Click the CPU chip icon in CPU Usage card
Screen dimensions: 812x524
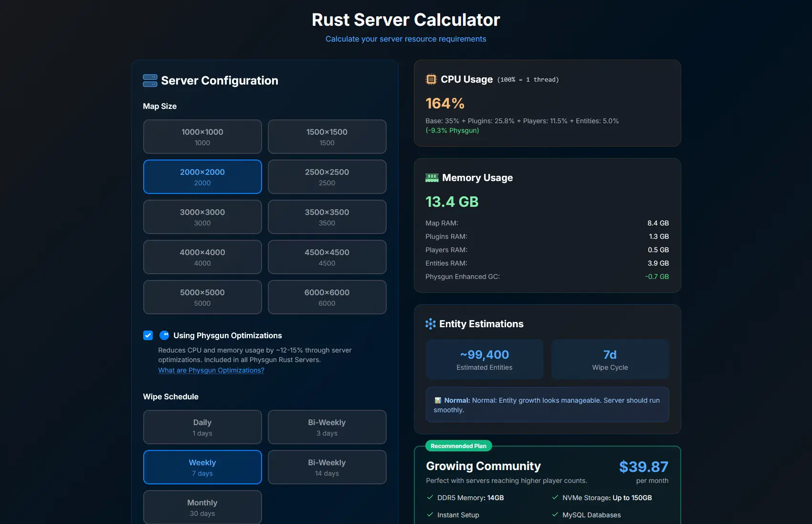[431, 79]
